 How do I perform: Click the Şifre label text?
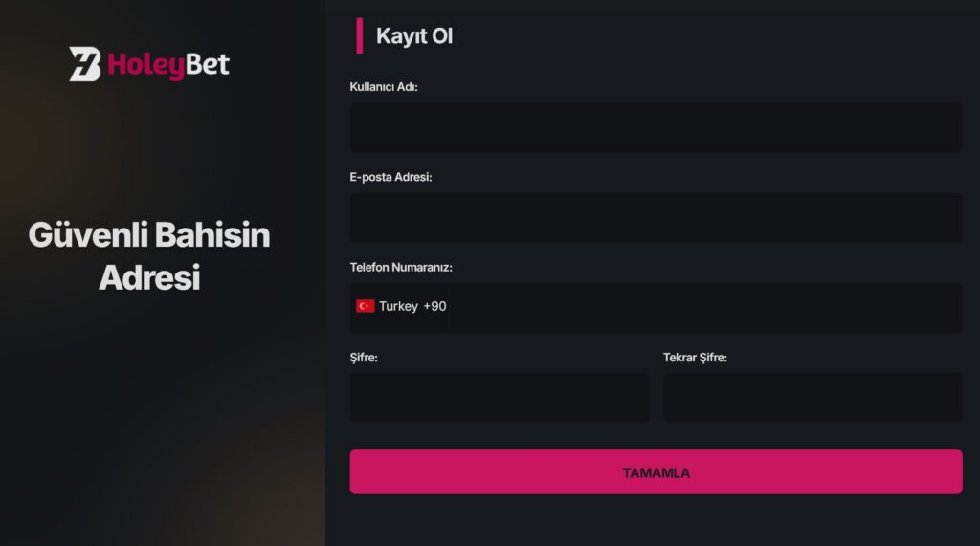pyautogui.click(x=365, y=358)
